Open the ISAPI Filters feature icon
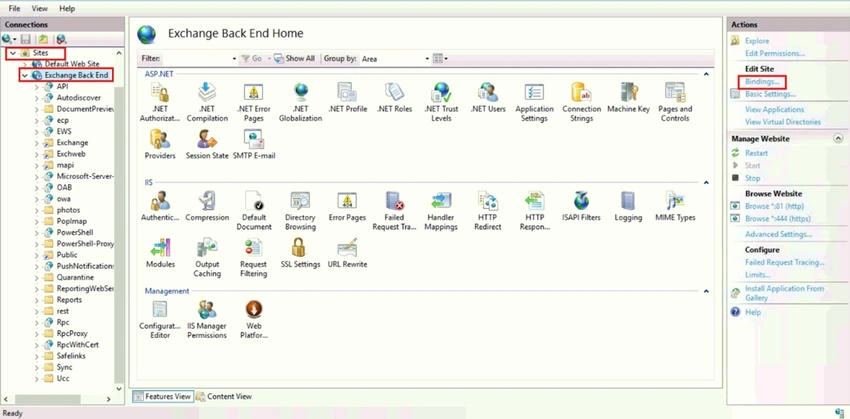 coord(581,201)
